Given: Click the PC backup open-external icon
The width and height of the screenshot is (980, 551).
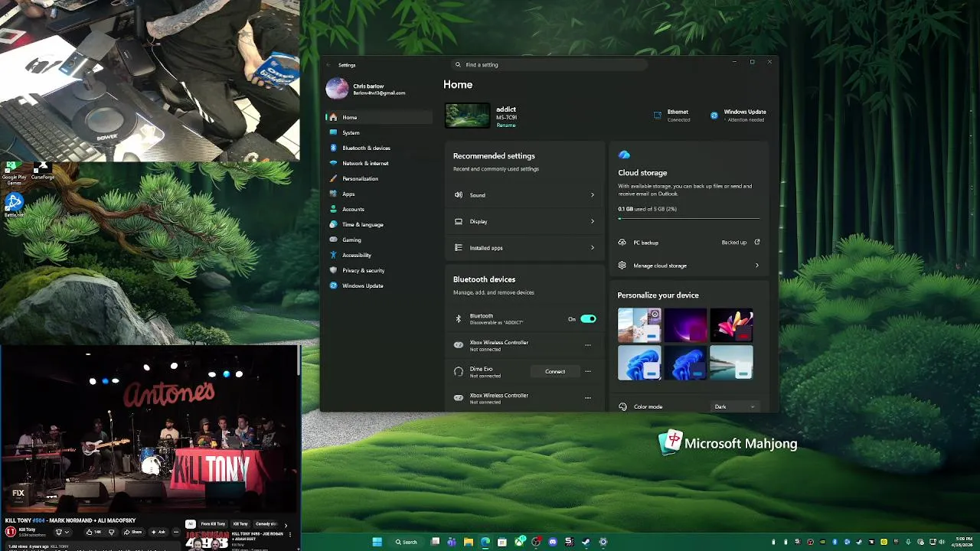Looking at the screenshot, I should click(757, 242).
